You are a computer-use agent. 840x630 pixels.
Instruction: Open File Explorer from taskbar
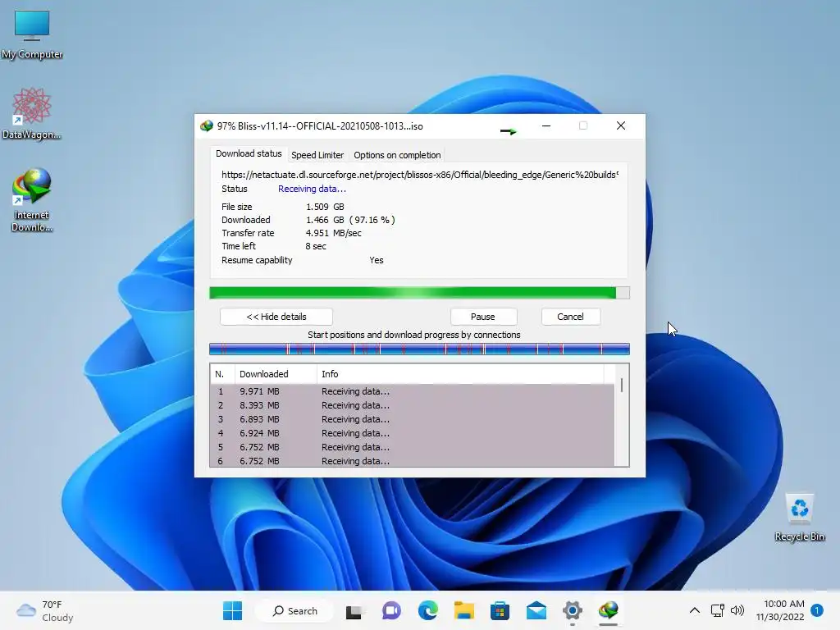464,610
